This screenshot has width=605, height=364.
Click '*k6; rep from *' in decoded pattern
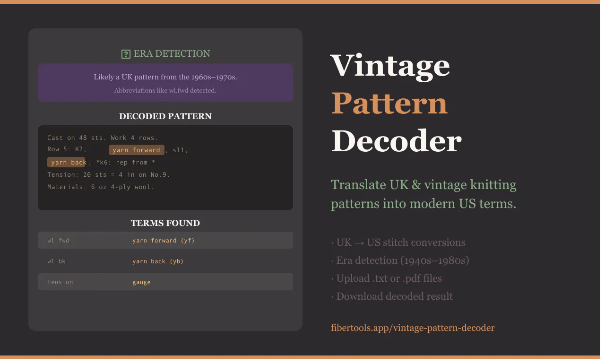126,162
